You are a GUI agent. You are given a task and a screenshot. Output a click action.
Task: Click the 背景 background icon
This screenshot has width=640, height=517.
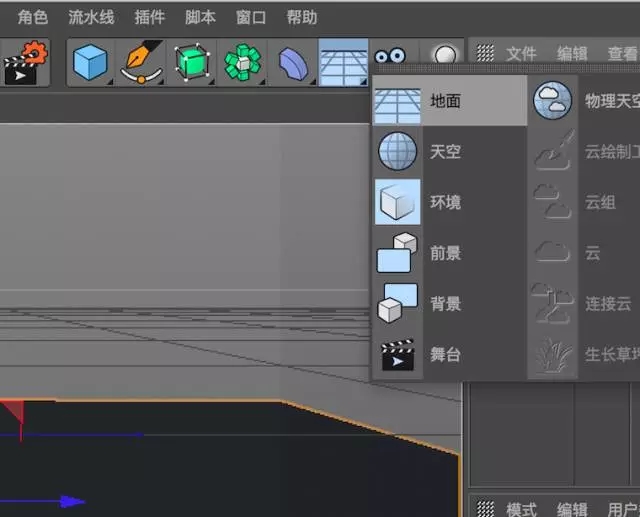coord(398,303)
